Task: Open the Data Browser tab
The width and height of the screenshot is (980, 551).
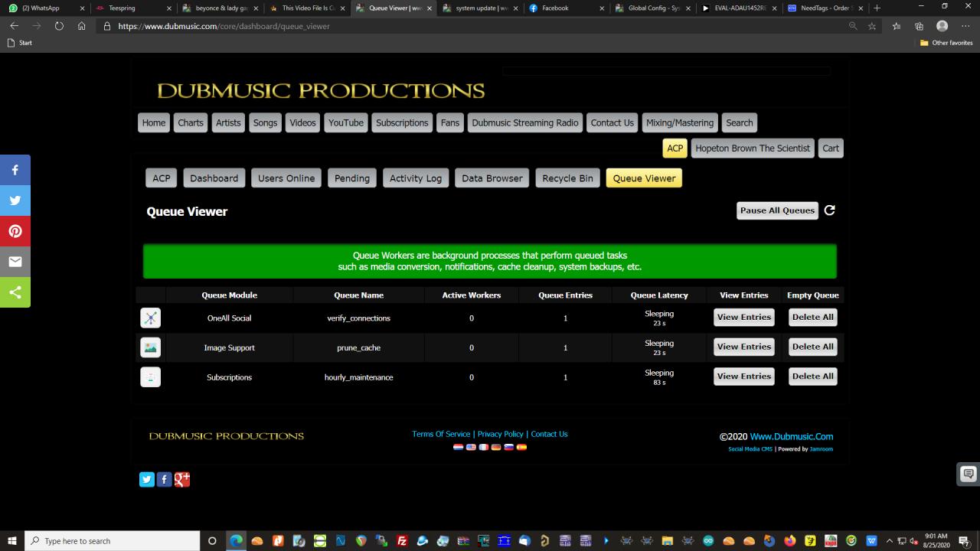Action: click(x=492, y=178)
